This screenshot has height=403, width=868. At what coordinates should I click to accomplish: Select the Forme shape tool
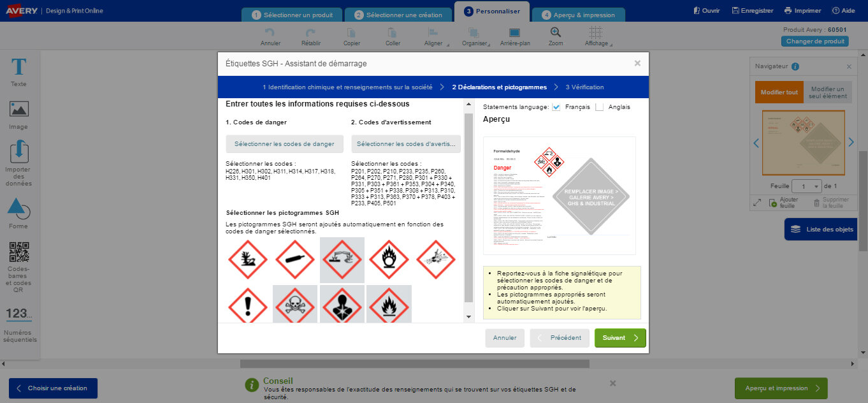[x=19, y=214]
